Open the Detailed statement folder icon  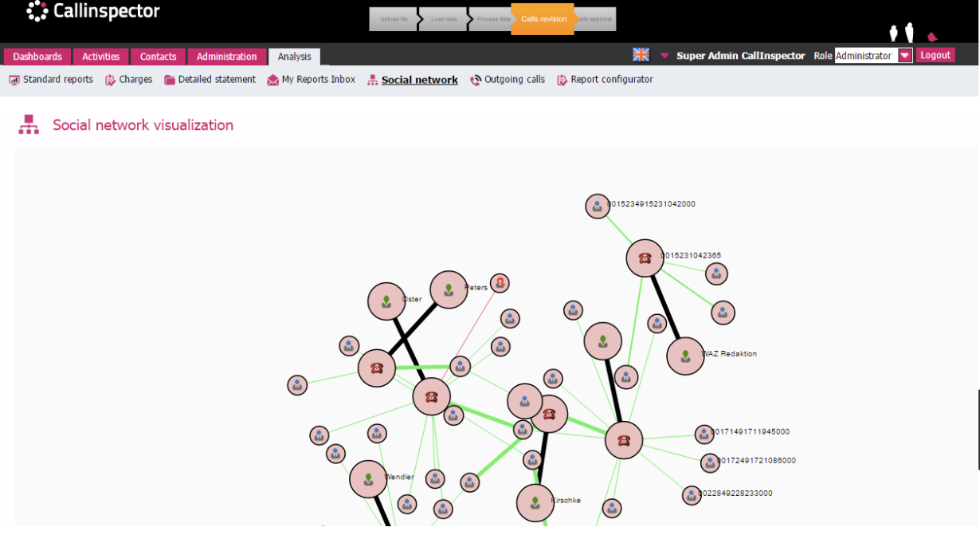(x=169, y=79)
